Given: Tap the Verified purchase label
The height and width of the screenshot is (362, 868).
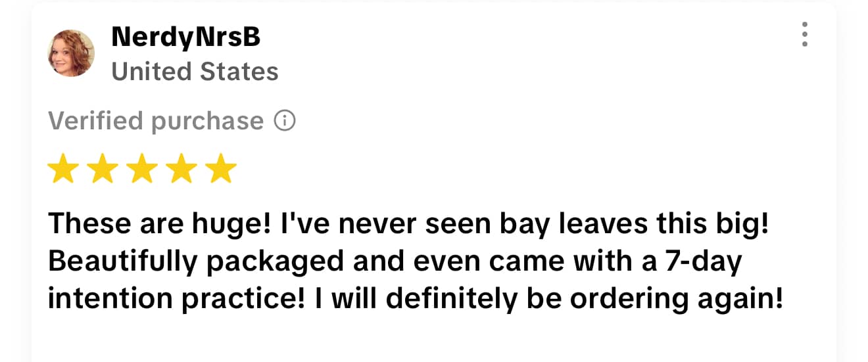Looking at the screenshot, I should coord(156,121).
